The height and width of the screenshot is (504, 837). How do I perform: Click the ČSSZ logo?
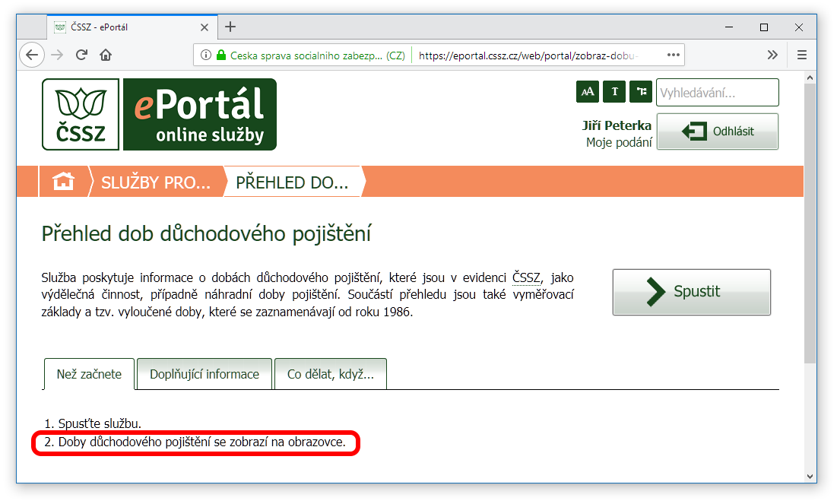click(81, 114)
